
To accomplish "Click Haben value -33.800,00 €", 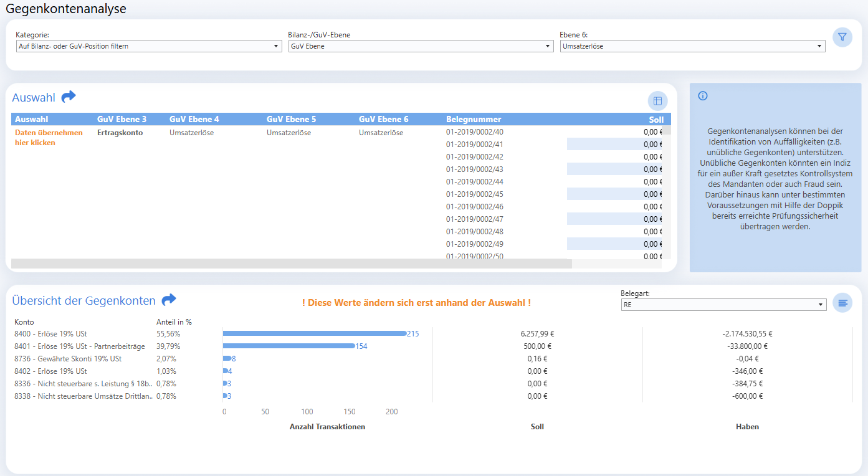I will [x=748, y=346].
